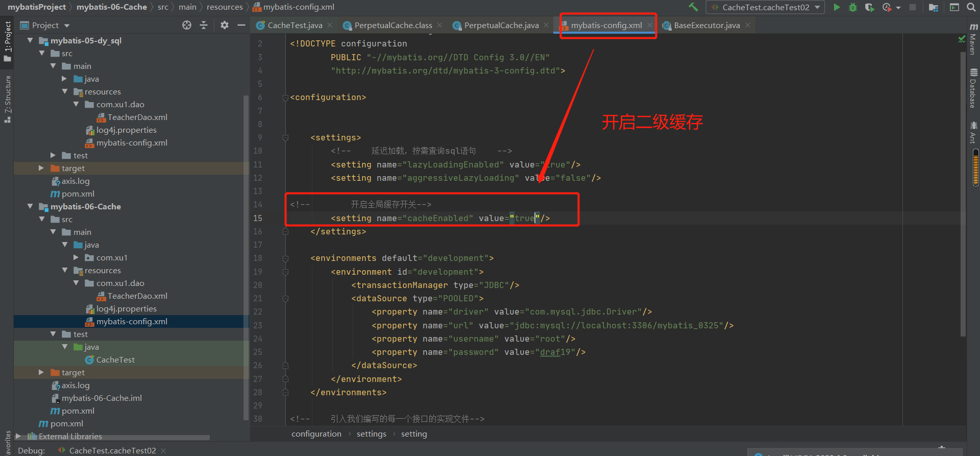980x456 pixels.
Task: Close the CacheTest.cacheTest02 debug tab
Action: pyautogui.click(x=163, y=450)
